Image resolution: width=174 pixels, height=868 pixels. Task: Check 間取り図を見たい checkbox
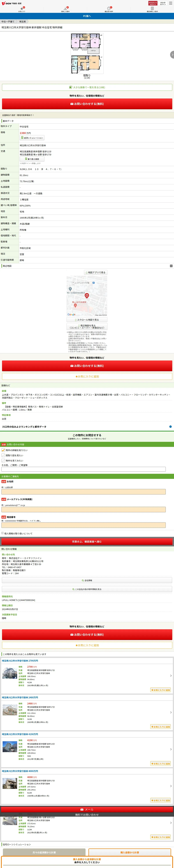(x=3, y=455)
